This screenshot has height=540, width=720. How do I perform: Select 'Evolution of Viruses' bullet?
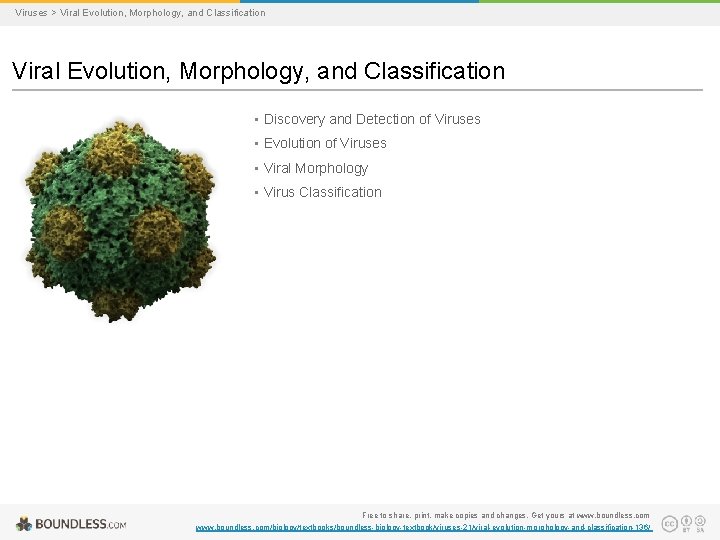click(325, 143)
